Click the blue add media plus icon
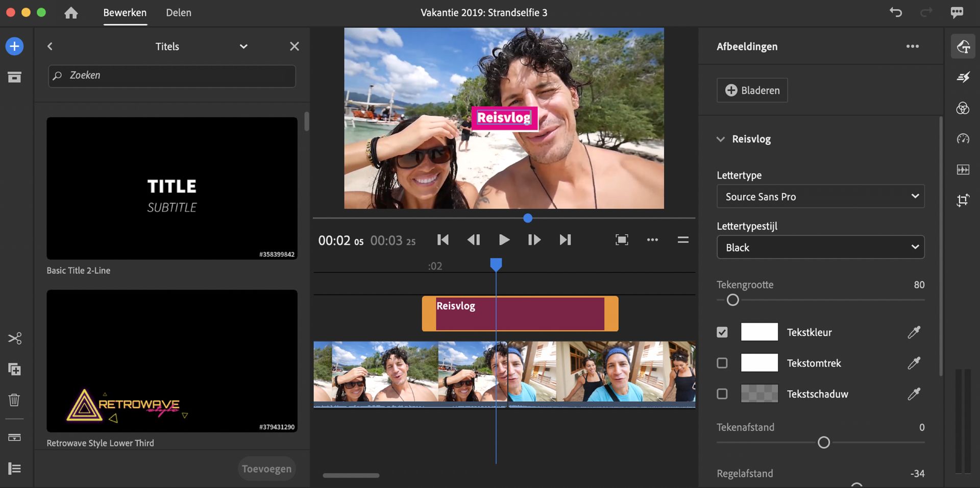The height and width of the screenshot is (488, 980). pyautogui.click(x=14, y=46)
